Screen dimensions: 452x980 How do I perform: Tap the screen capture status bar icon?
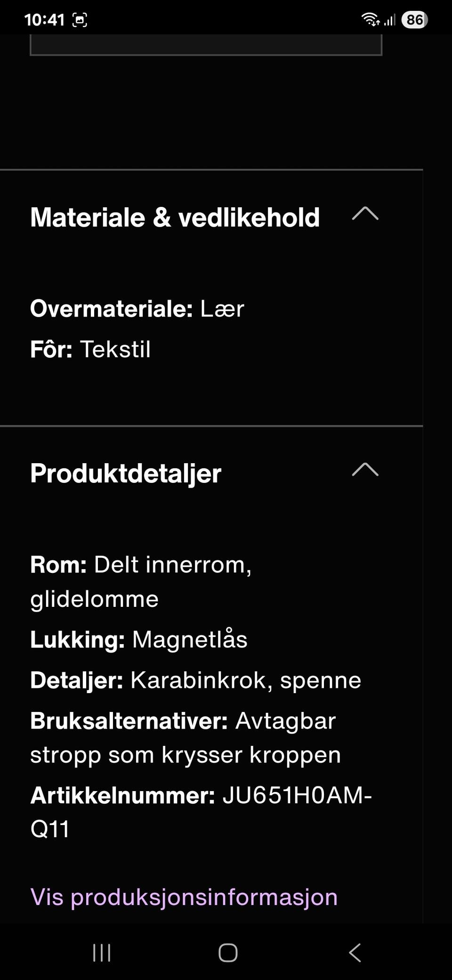[80, 20]
